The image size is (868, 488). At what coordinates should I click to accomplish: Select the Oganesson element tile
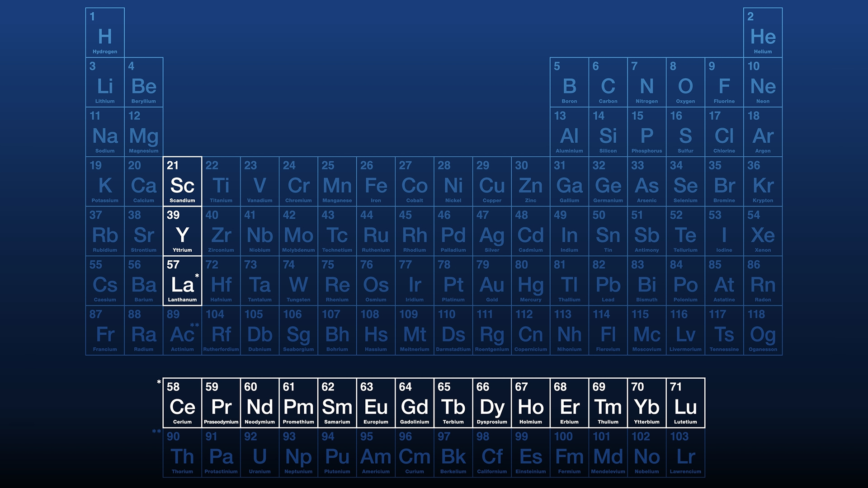pyautogui.click(x=763, y=331)
